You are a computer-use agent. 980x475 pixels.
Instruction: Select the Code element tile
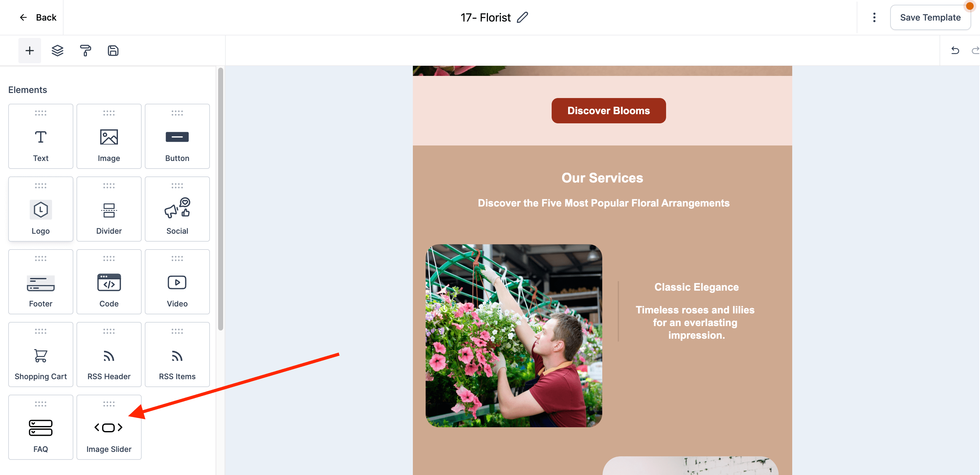click(109, 282)
